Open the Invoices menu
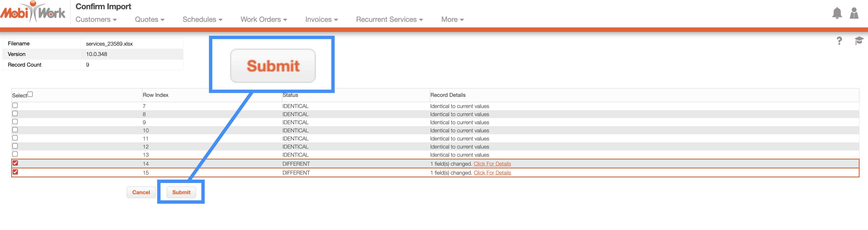Screen dimensions: 868x230 [x=322, y=20]
